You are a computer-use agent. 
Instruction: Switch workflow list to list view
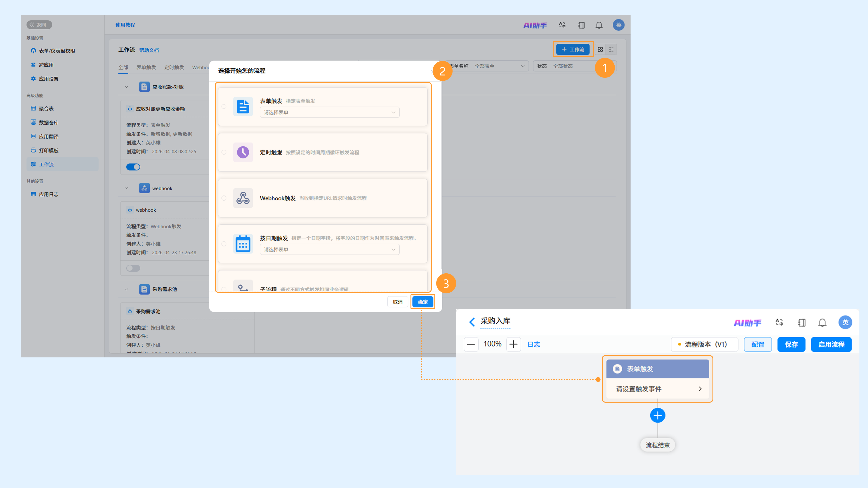click(x=611, y=49)
